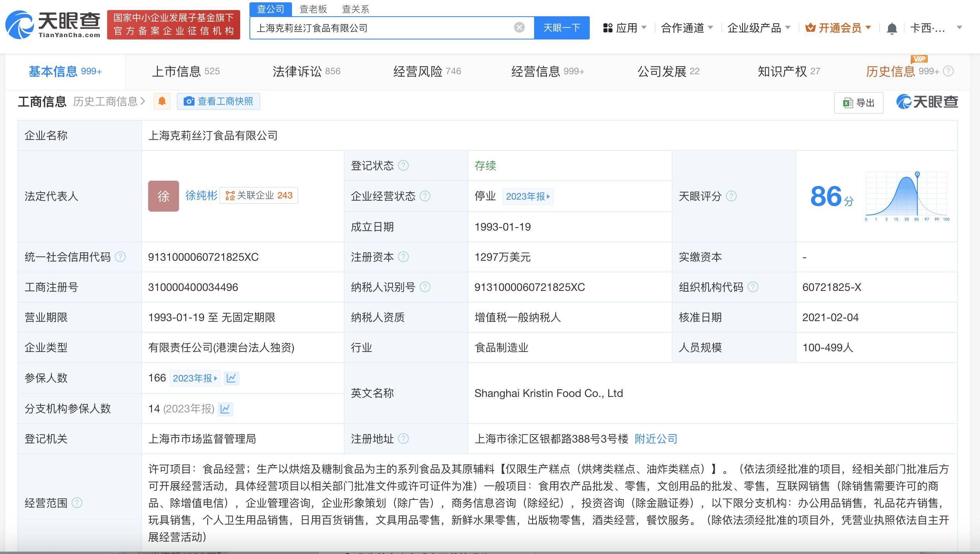Select the 经营风险 tab
The width and height of the screenshot is (980, 554).
point(427,71)
